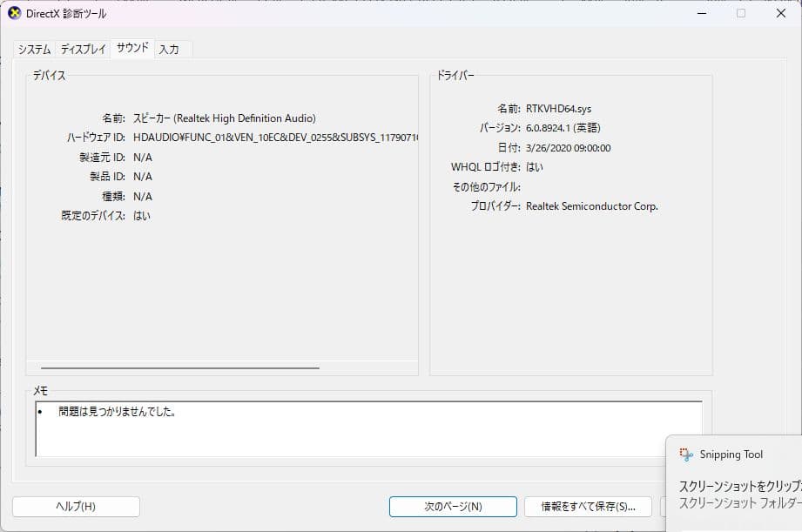
Task: Switch to the 入力 tab
Action: click(171, 50)
